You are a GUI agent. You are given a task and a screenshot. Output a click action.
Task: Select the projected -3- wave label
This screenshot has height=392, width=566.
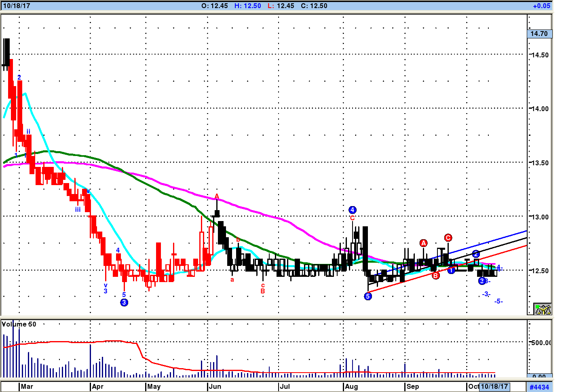(486, 294)
